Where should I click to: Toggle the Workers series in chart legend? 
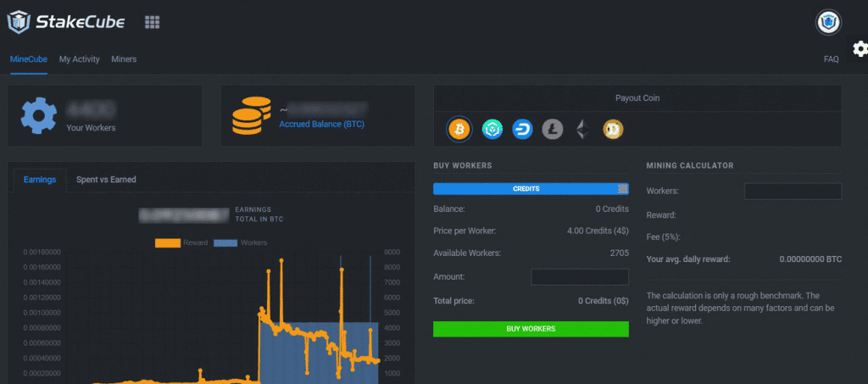(x=240, y=243)
